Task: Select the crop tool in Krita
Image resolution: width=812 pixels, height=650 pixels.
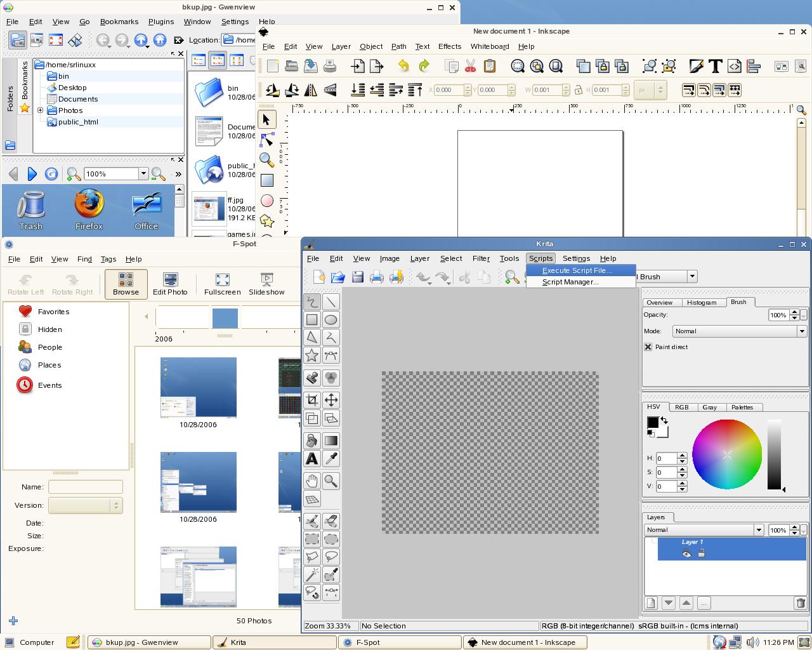Action: [x=312, y=399]
